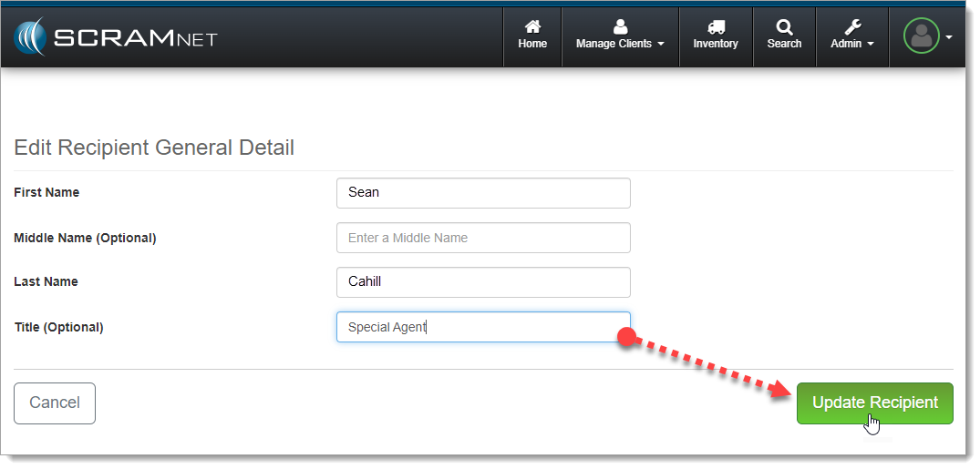This screenshot has height=469, width=980.
Task: Click into the empty Middle Name field
Action: coord(483,238)
